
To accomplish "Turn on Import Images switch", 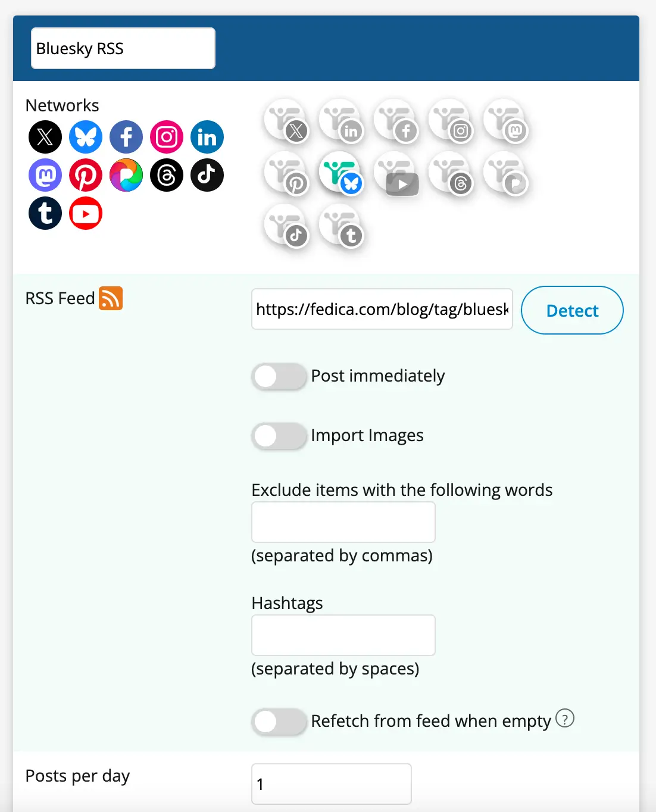I will (x=279, y=436).
